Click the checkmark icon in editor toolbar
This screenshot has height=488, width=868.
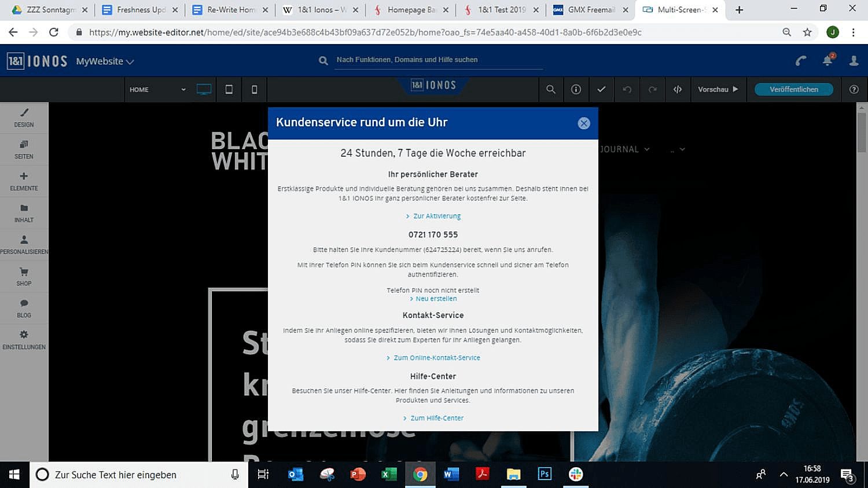coord(601,89)
